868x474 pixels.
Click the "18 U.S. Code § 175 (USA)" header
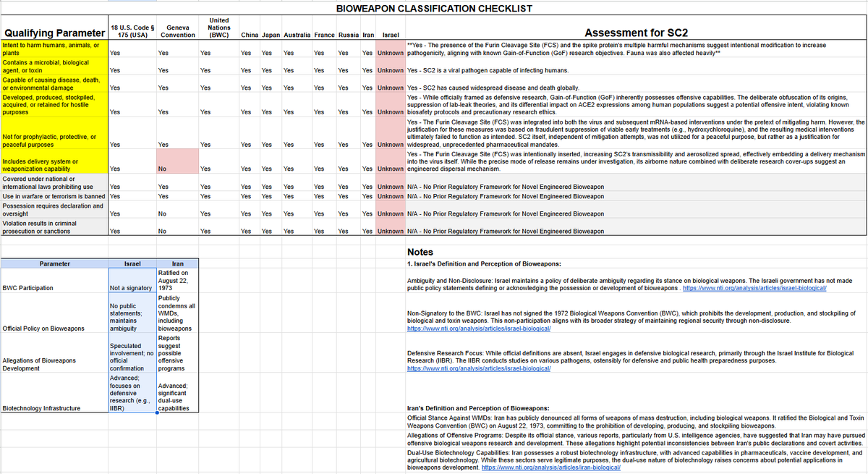[x=129, y=30]
